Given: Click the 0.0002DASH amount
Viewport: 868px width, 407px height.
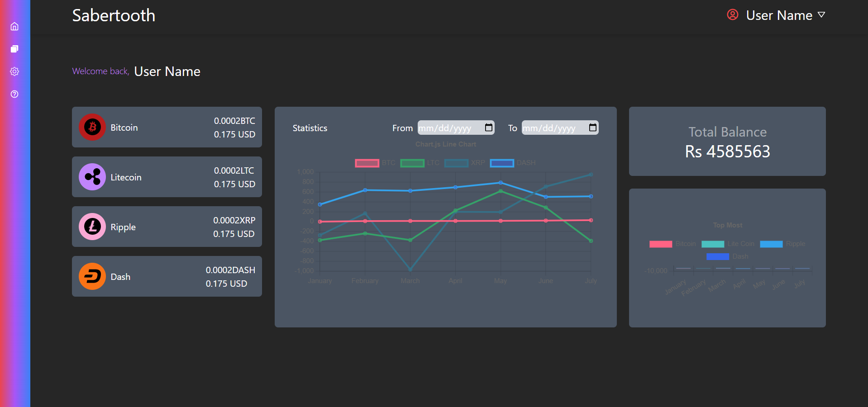Looking at the screenshot, I should point(230,270).
